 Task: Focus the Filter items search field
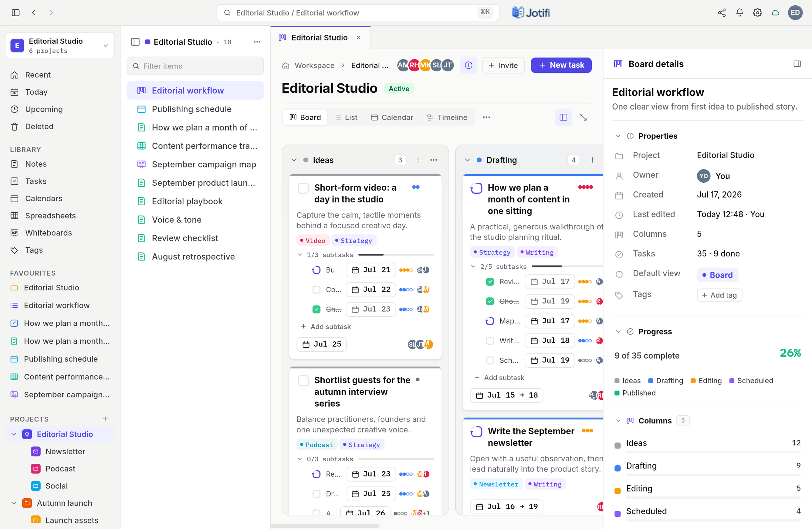195,66
